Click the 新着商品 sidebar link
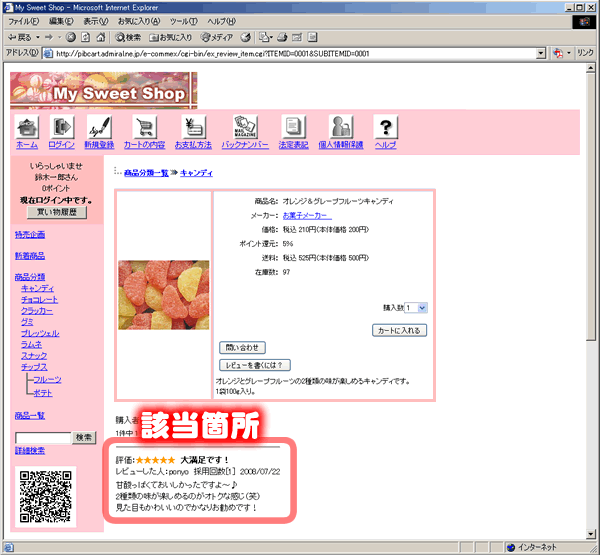This screenshot has height=555, width=600. (x=30, y=256)
